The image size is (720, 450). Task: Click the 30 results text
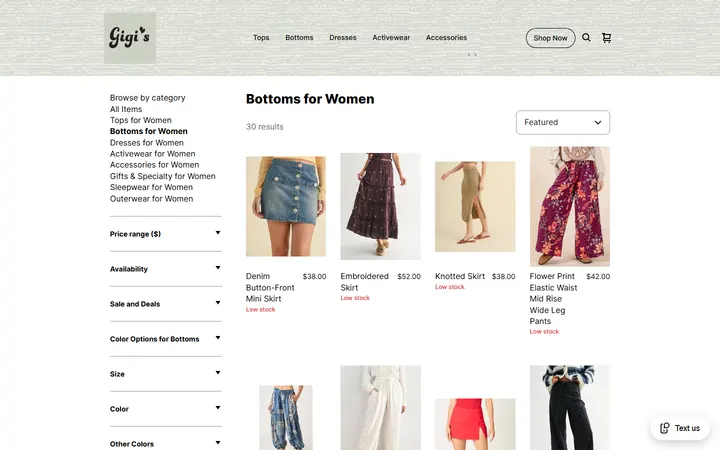[264, 127]
